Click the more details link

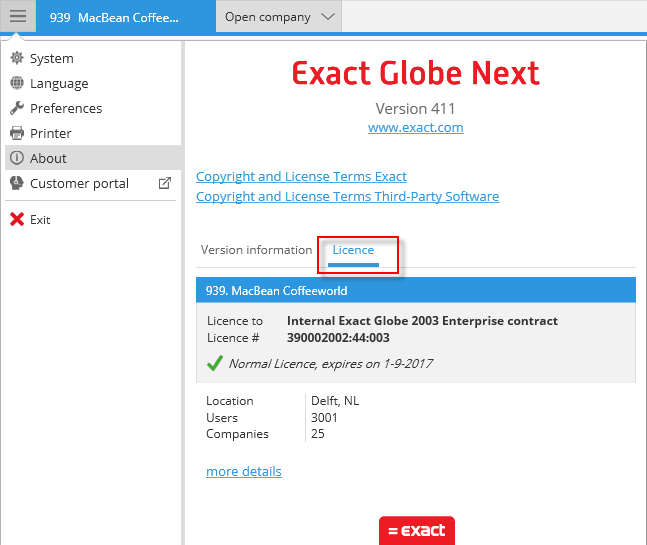[244, 471]
